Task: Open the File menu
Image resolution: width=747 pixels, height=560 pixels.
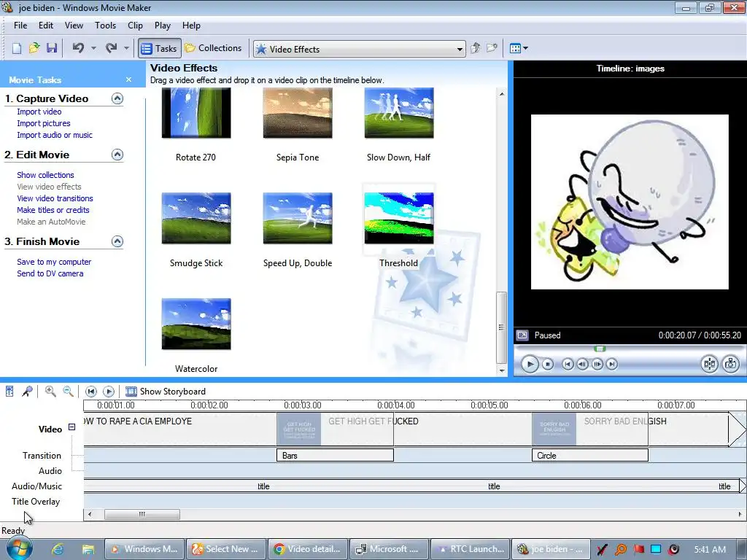Action: (20, 26)
